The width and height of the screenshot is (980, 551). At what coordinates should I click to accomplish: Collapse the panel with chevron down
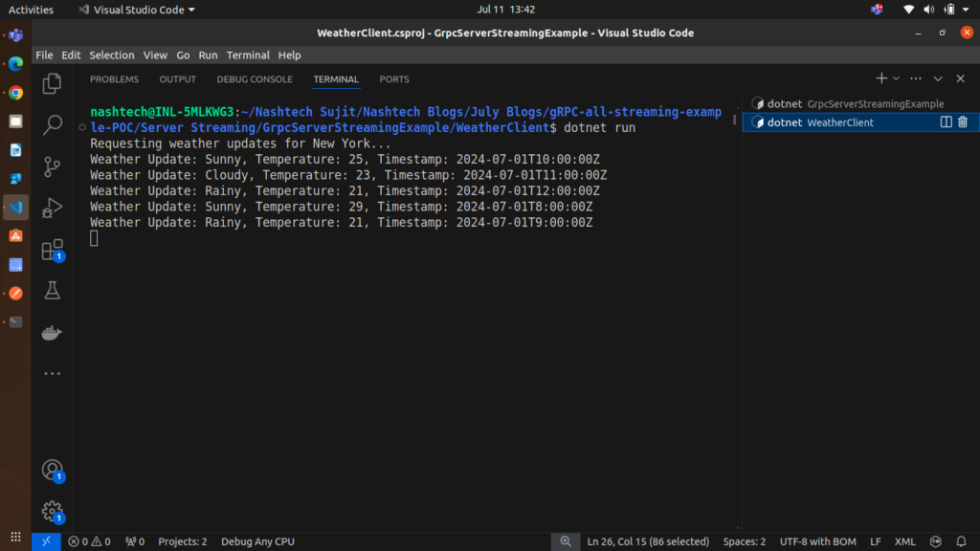click(938, 78)
